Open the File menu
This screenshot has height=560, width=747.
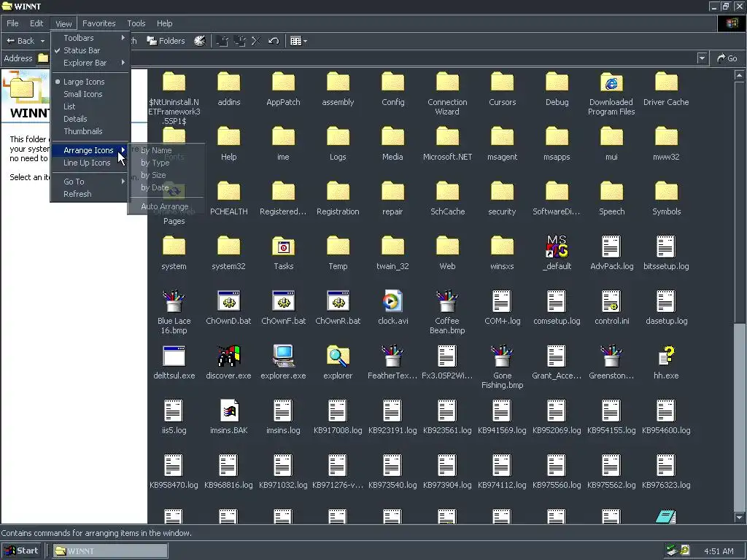[x=12, y=23]
